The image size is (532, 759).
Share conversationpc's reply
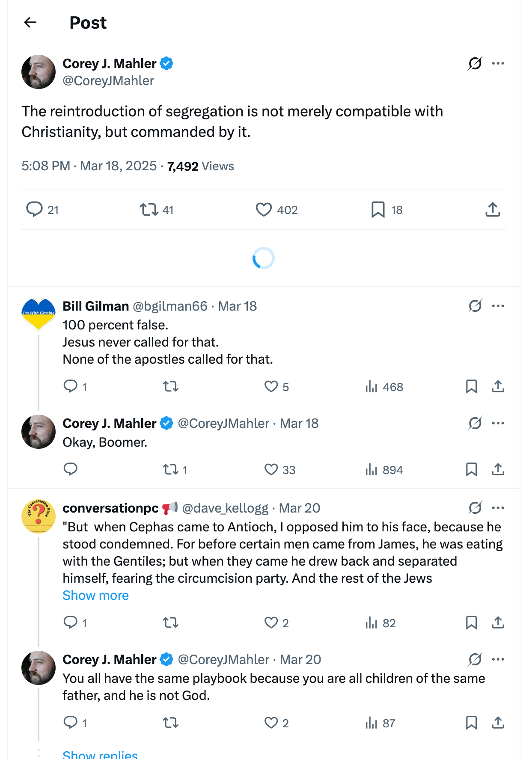click(498, 623)
